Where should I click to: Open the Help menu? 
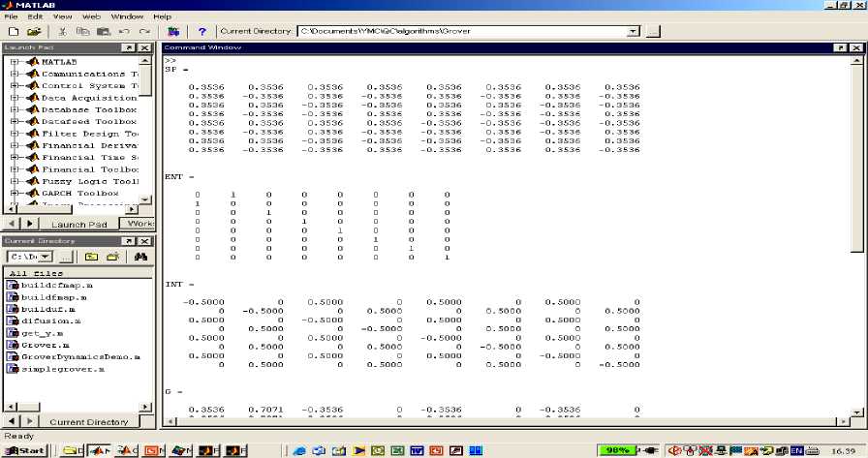pos(162,16)
